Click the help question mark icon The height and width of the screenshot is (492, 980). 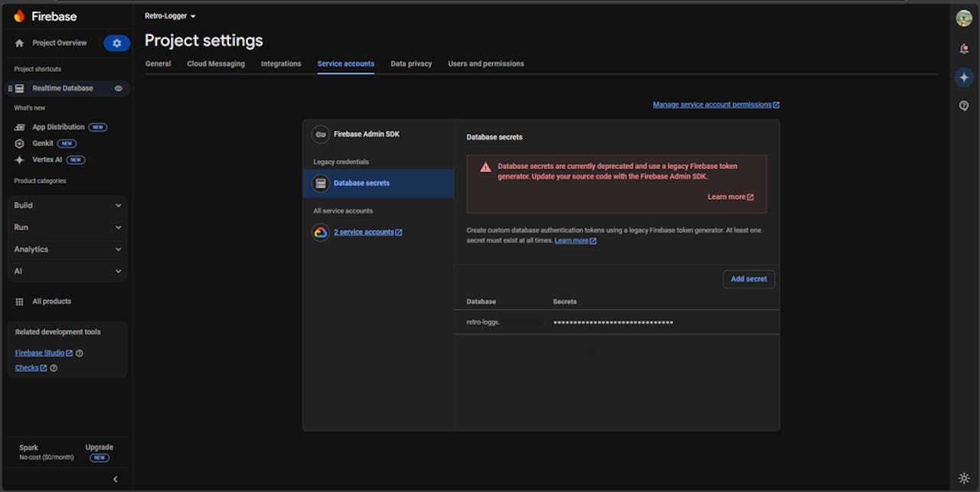[x=964, y=106]
